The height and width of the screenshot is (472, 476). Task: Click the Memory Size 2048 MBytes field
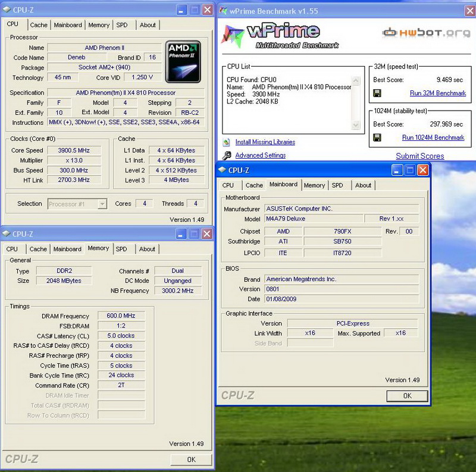pos(64,281)
